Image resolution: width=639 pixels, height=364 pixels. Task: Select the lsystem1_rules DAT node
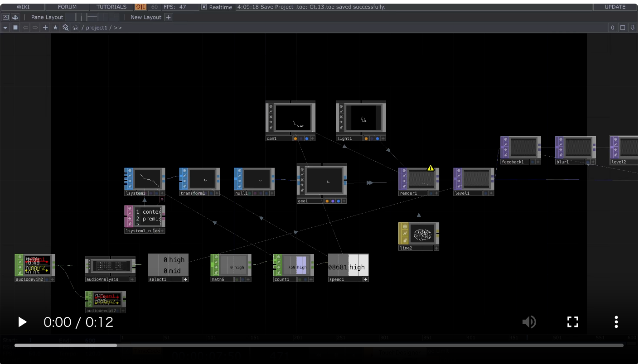pyautogui.click(x=145, y=219)
